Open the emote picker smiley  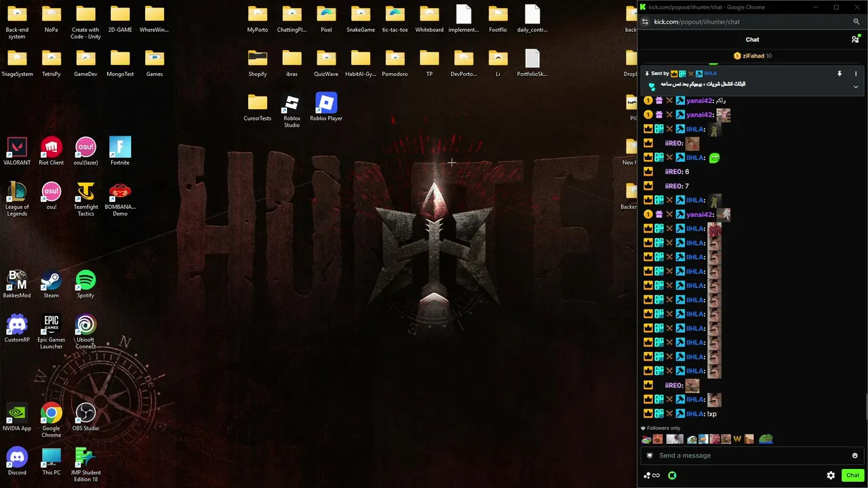click(854, 455)
